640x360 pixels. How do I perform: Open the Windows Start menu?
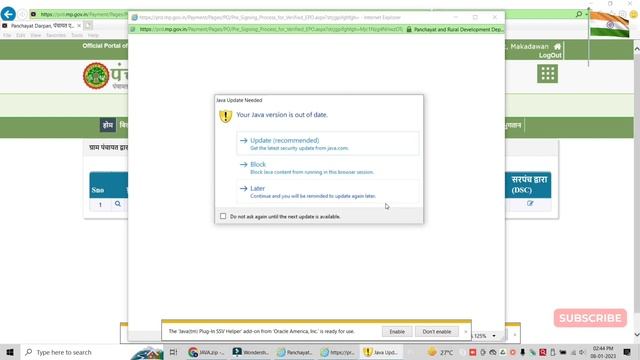click(x=10, y=352)
